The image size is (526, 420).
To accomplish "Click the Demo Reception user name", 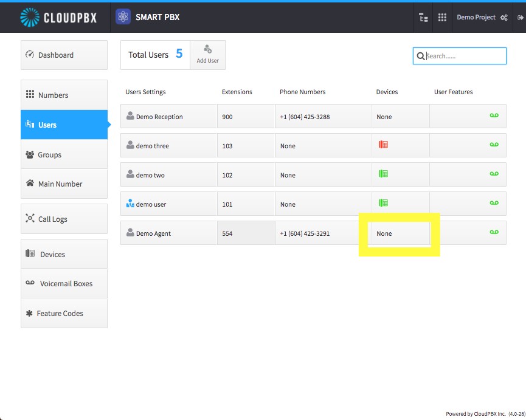I will (159, 117).
